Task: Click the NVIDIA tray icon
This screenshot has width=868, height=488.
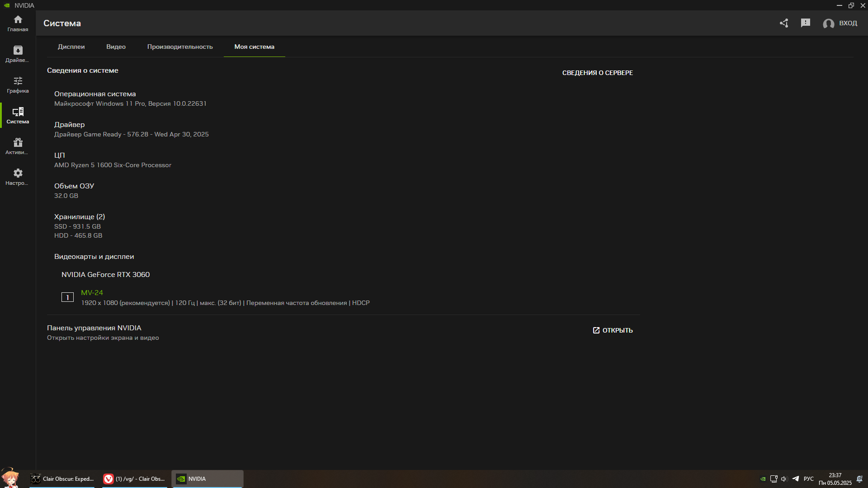Action: pyautogui.click(x=763, y=479)
